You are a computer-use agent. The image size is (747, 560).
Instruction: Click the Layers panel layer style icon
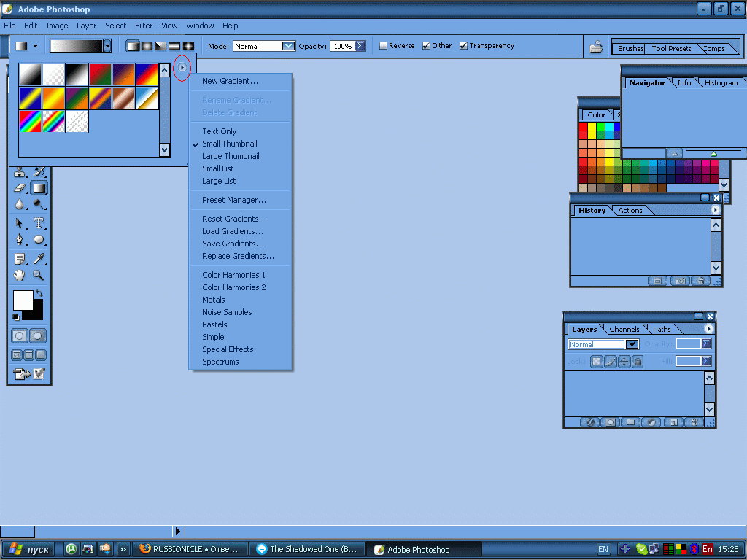pos(589,422)
